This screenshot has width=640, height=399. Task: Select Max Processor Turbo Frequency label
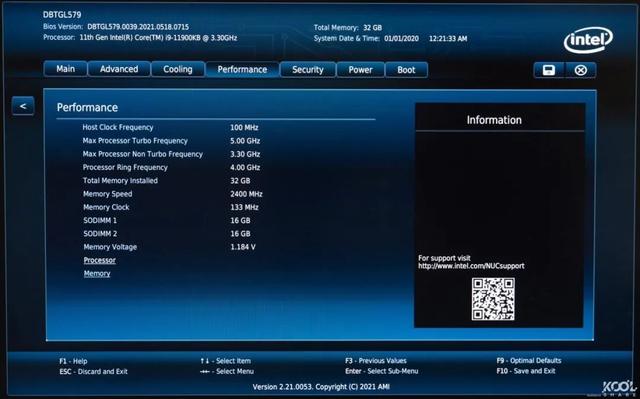point(135,141)
